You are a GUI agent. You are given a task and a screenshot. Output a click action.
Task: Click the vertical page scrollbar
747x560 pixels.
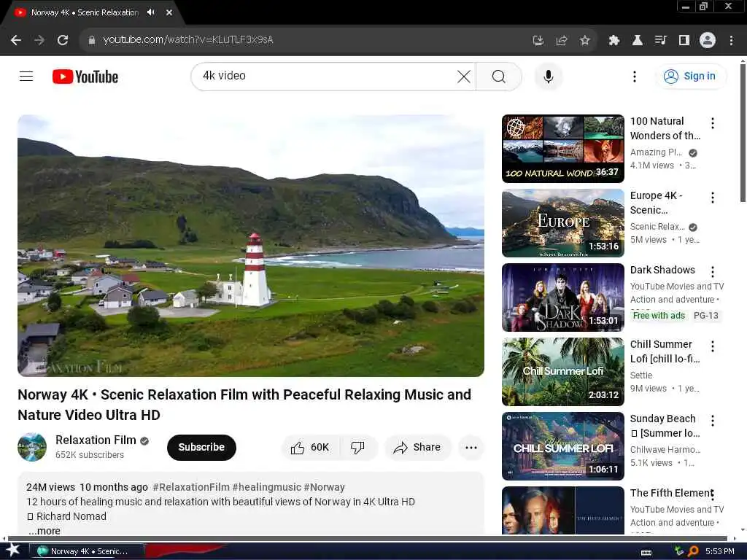point(743,133)
